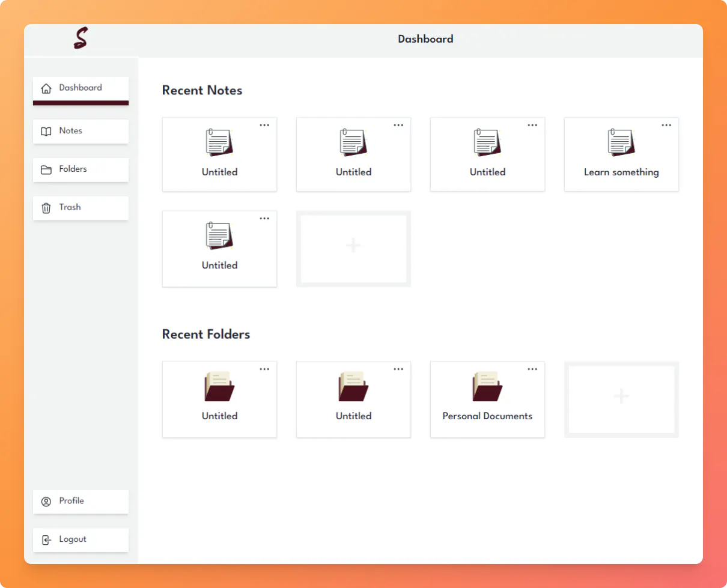Add a new note with the plus card
This screenshot has width=727, height=588.
353,249
